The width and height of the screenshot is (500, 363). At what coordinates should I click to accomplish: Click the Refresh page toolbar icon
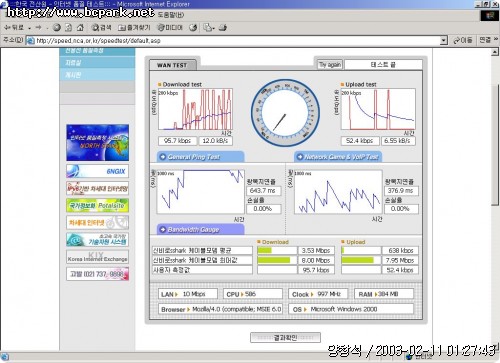point(68,27)
